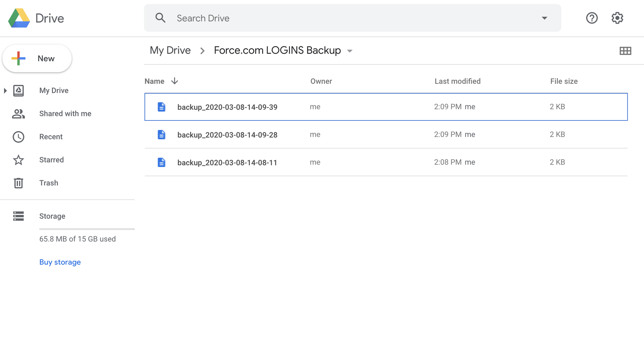Screen dimensions: 644x338
Task: Open Shared with me section
Action: pyautogui.click(x=65, y=114)
